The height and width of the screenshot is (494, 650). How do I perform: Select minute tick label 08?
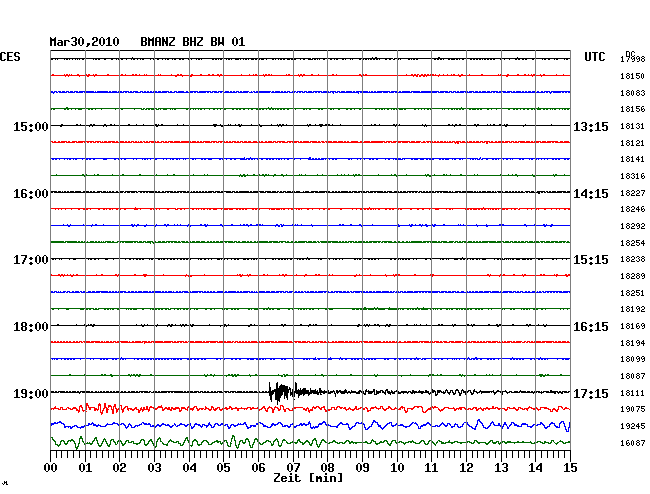pos(327,468)
